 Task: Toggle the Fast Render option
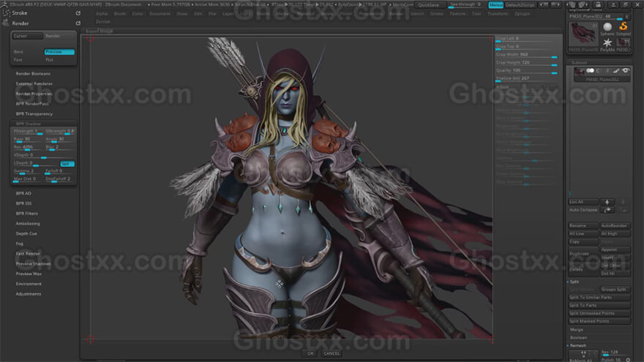pos(28,254)
